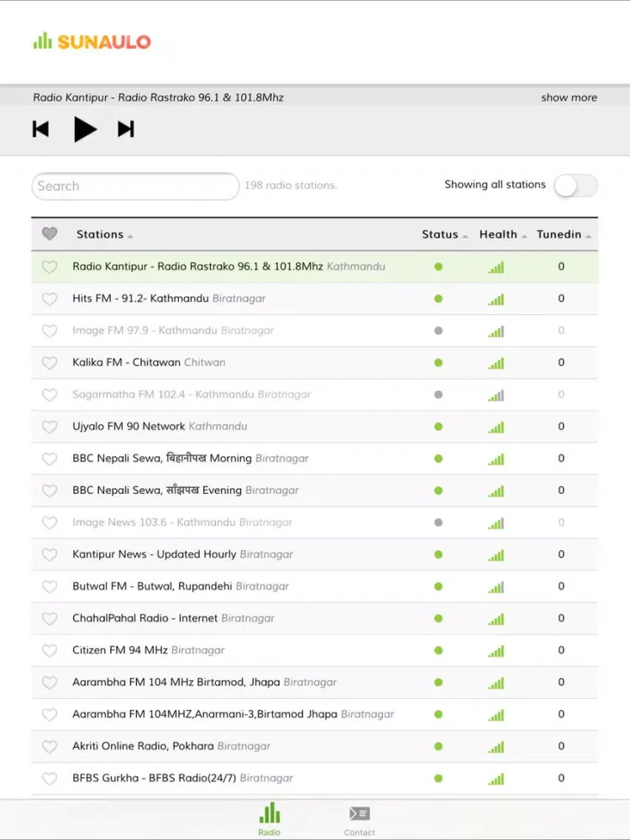This screenshot has width=630, height=840.
Task: Click the favorites heart in table header
Action: 50,234
